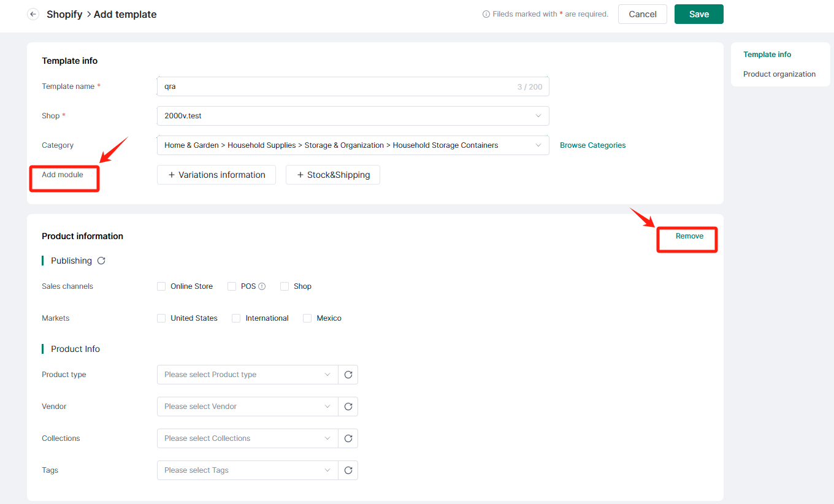This screenshot has width=834, height=504.
Task: Select the United States market checkbox
Action: point(161,318)
